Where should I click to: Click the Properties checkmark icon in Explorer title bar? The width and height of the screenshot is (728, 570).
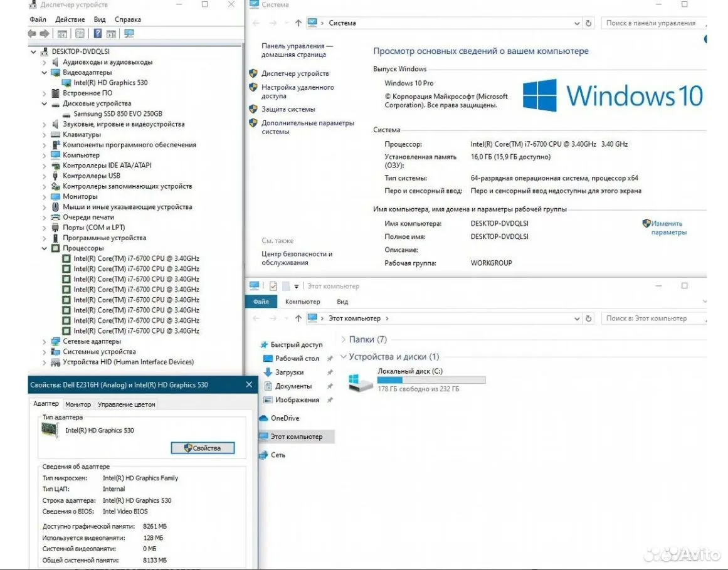click(x=273, y=286)
